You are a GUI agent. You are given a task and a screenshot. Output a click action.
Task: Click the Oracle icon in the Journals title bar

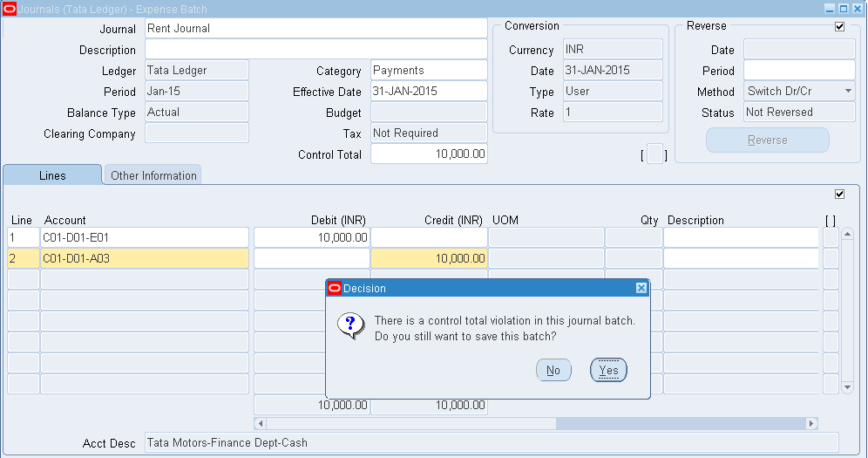(10, 9)
